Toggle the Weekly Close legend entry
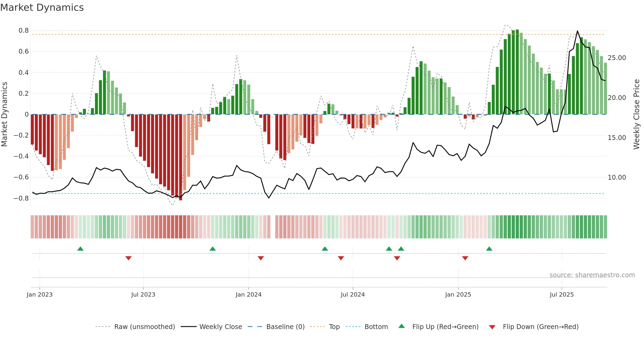The height and width of the screenshot is (362, 644). coord(211,327)
